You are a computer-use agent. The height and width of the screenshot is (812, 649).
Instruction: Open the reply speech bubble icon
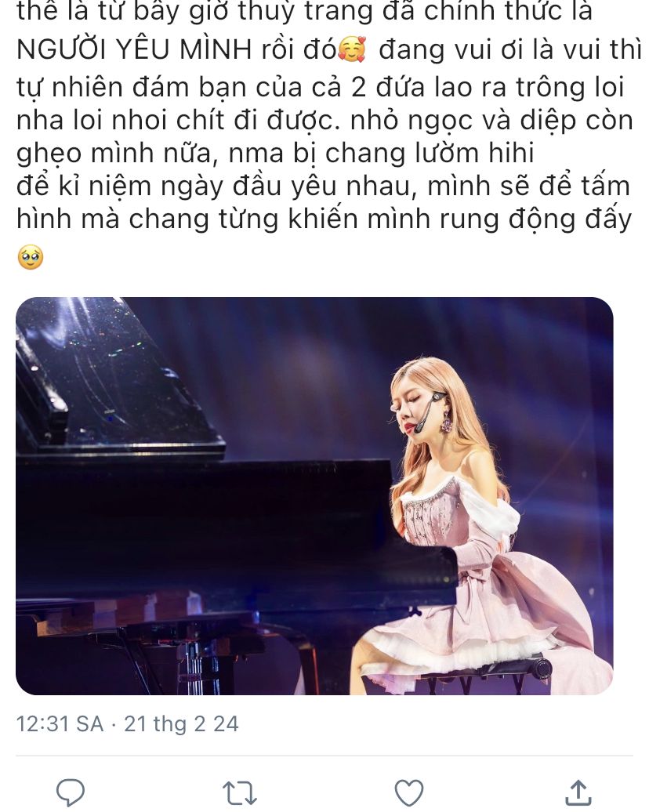coord(71,792)
